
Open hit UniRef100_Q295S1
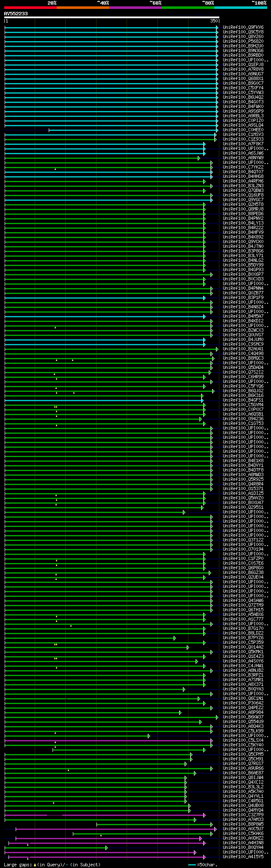tap(243, 507)
